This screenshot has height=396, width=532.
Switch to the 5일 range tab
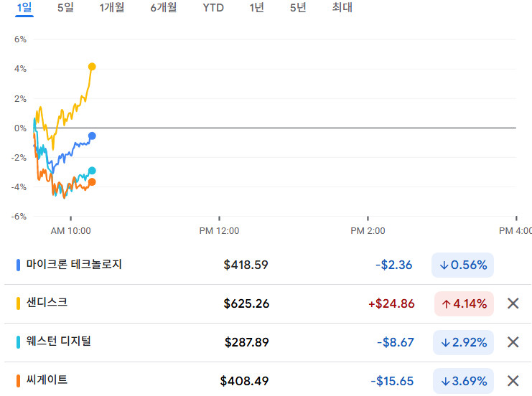[x=65, y=8]
